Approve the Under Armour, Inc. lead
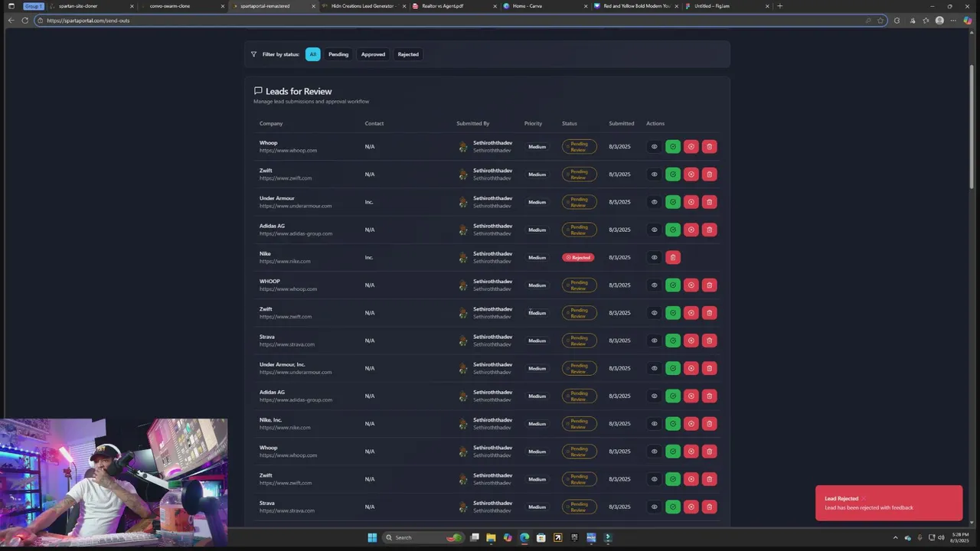Screen dimensions: 980x551 [672, 368]
